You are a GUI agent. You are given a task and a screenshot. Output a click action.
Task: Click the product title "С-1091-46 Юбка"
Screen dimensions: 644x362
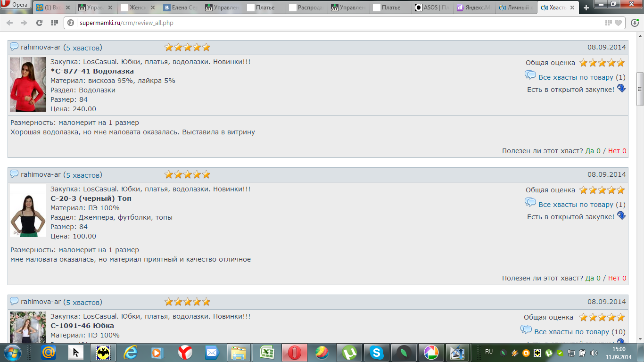[83, 326]
